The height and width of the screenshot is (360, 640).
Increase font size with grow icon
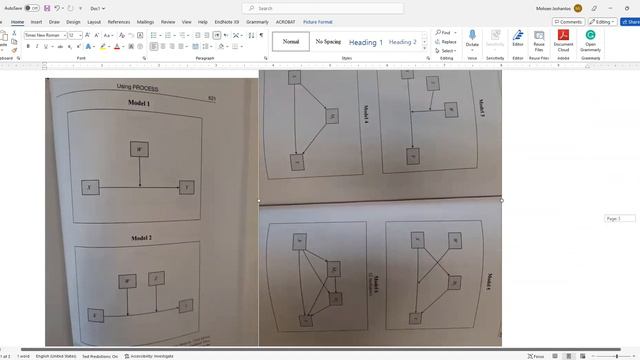pyautogui.click(x=87, y=36)
